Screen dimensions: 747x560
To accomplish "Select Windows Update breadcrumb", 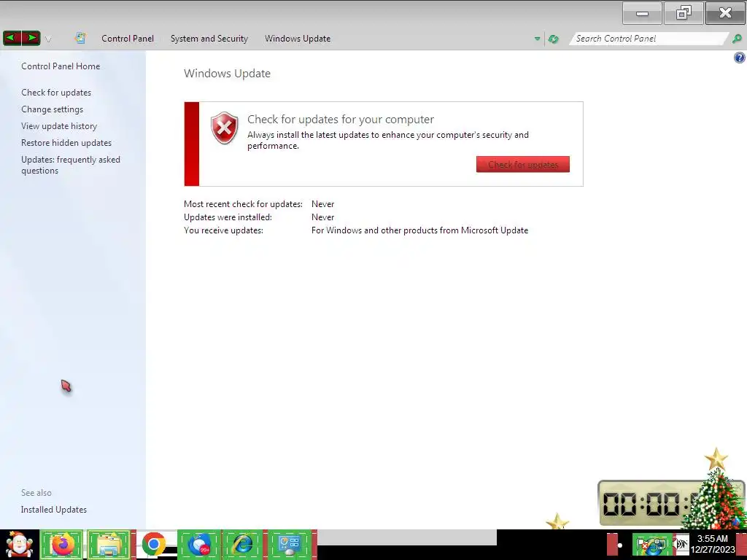I will tap(298, 39).
